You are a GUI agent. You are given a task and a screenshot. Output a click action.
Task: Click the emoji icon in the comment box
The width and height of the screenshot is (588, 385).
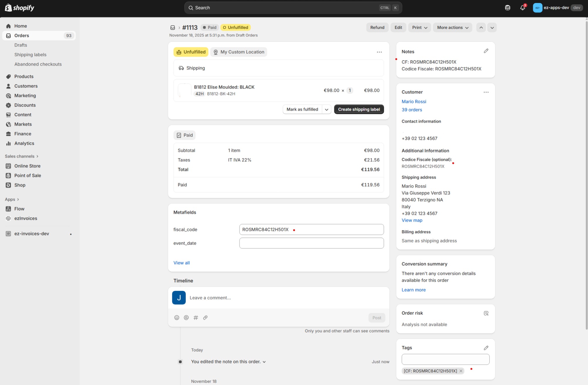(x=177, y=317)
